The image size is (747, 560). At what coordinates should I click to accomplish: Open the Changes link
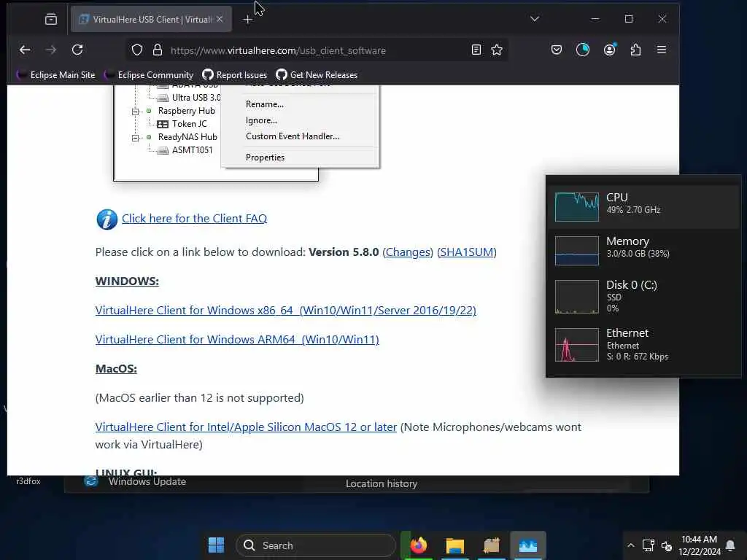[408, 252]
